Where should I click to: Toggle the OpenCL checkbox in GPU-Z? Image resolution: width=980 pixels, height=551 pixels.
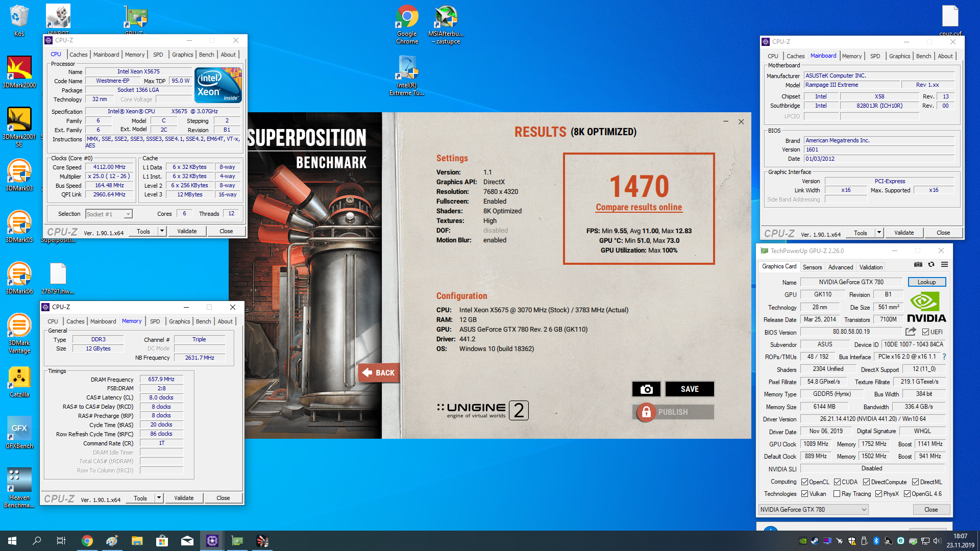click(804, 482)
